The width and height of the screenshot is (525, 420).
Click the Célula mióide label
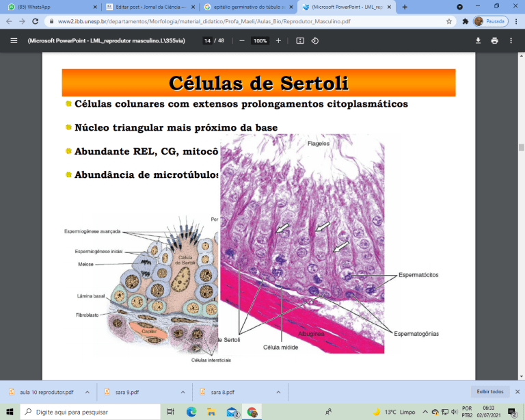point(280,347)
